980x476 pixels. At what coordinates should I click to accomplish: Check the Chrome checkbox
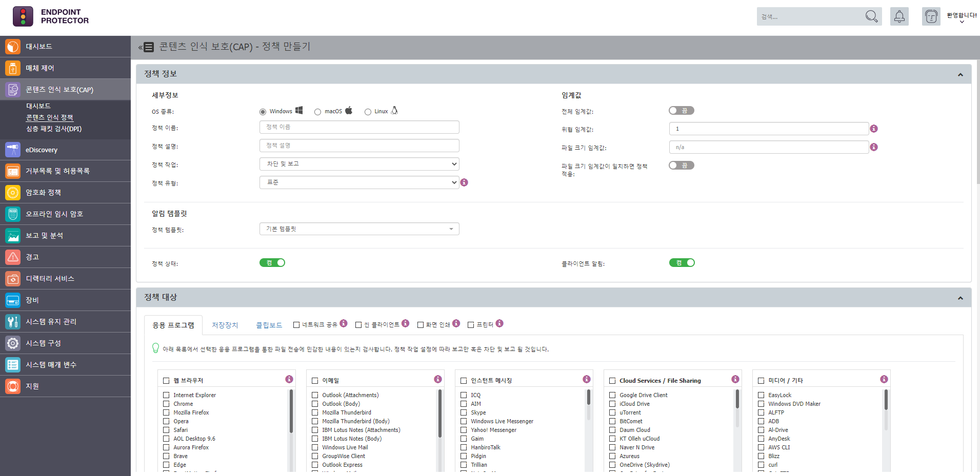click(x=166, y=404)
